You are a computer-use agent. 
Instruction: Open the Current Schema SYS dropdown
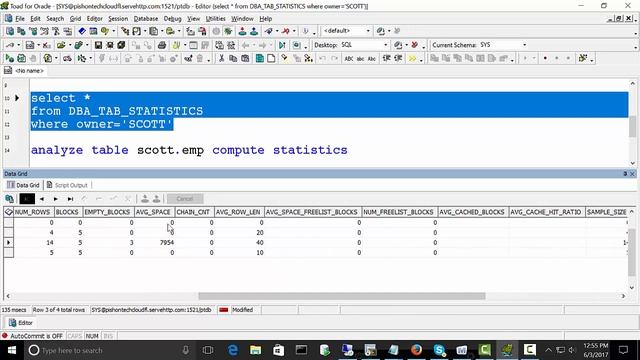(524, 45)
